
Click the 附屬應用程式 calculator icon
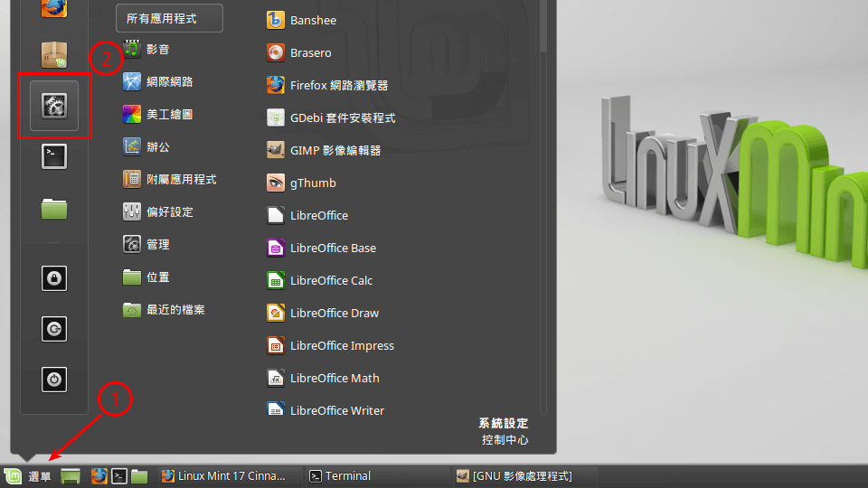(x=132, y=179)
